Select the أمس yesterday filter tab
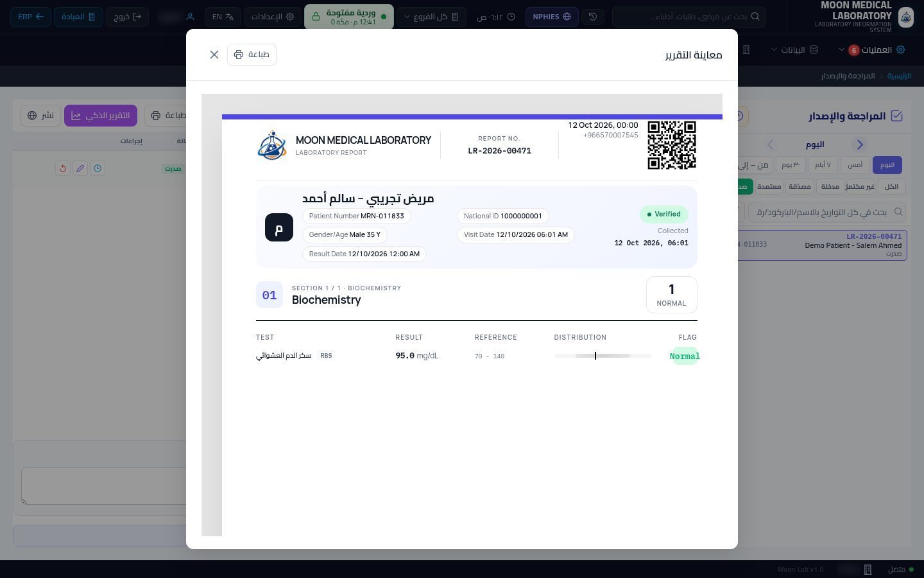The image size is (924, 578). click(855, 165)
